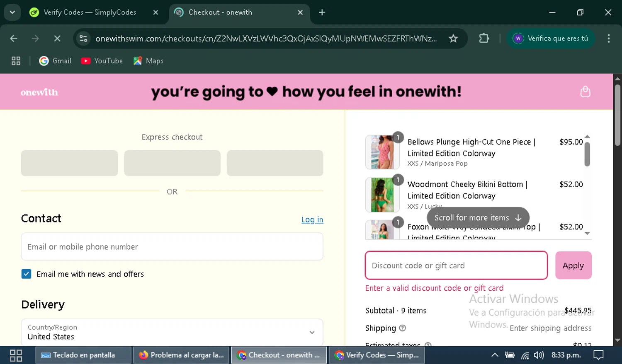
Task: Open Teclado en pantalla from taskbar
Action: (x=83, y=355)
